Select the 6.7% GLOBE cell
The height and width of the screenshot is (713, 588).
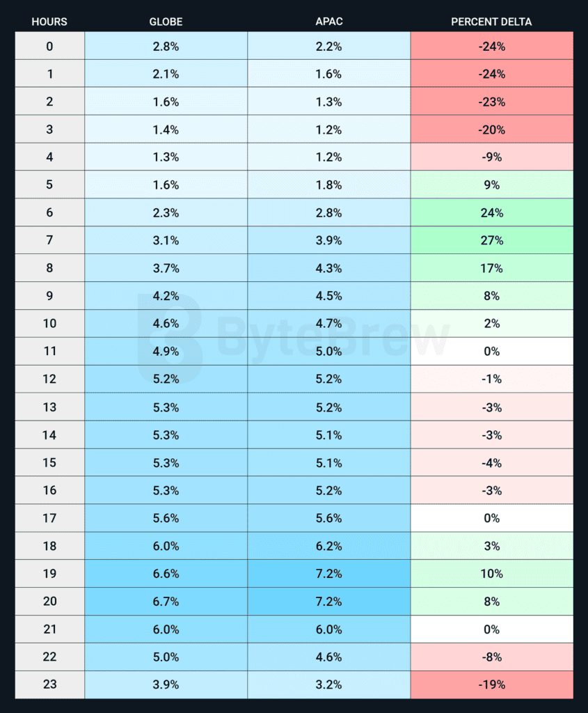[166, 602]
